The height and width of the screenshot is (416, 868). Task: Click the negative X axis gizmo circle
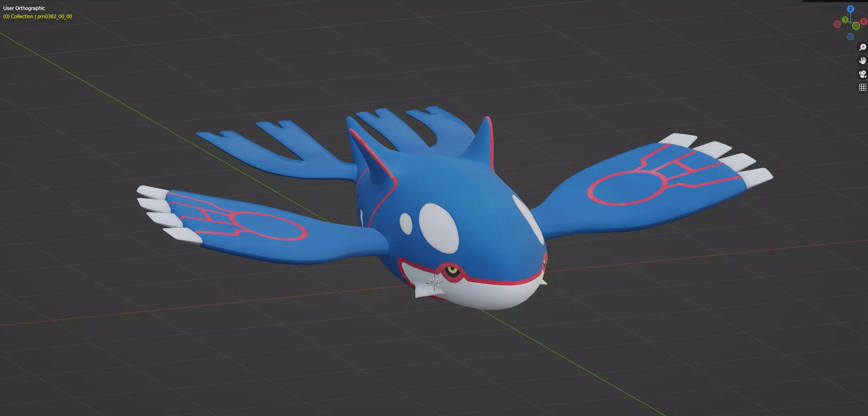pyautogui.click(x=837, y=24)
